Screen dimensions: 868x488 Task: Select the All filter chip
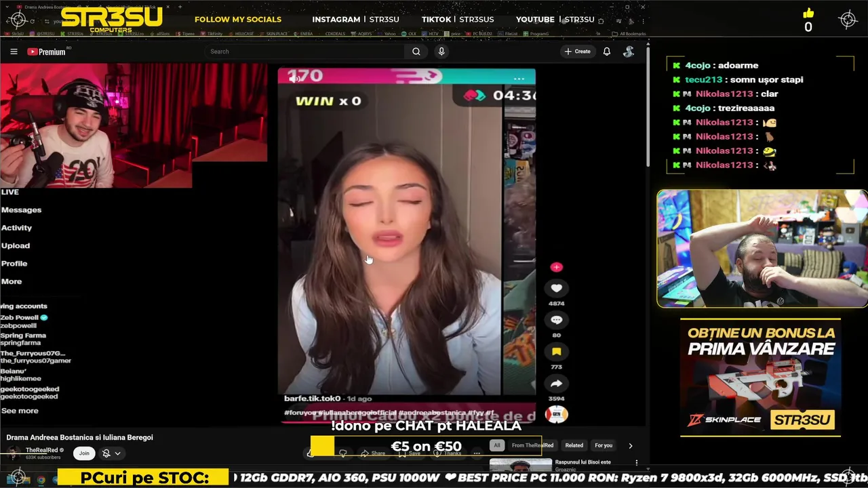pos(497,445)
